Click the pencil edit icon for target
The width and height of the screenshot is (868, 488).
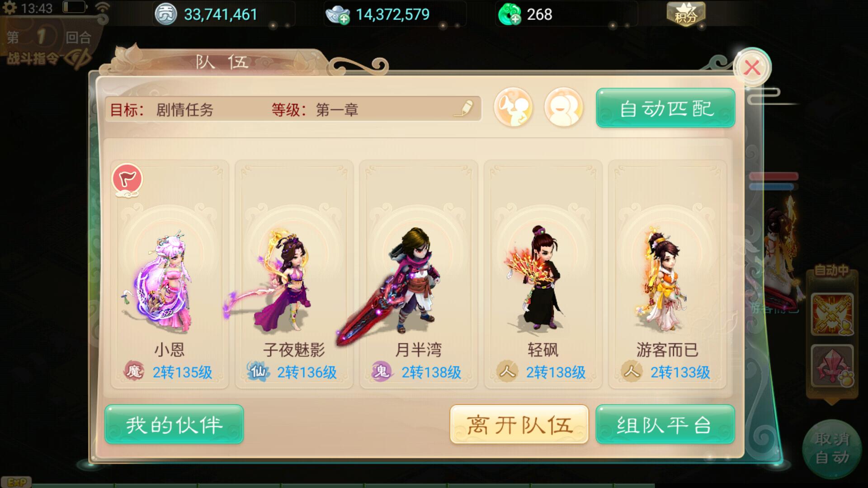(465, 108)
